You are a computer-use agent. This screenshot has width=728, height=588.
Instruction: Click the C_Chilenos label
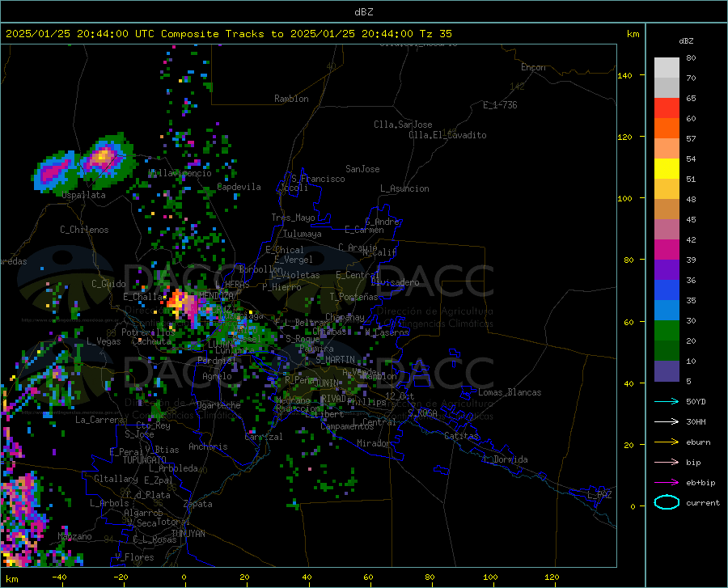point(84,230)
